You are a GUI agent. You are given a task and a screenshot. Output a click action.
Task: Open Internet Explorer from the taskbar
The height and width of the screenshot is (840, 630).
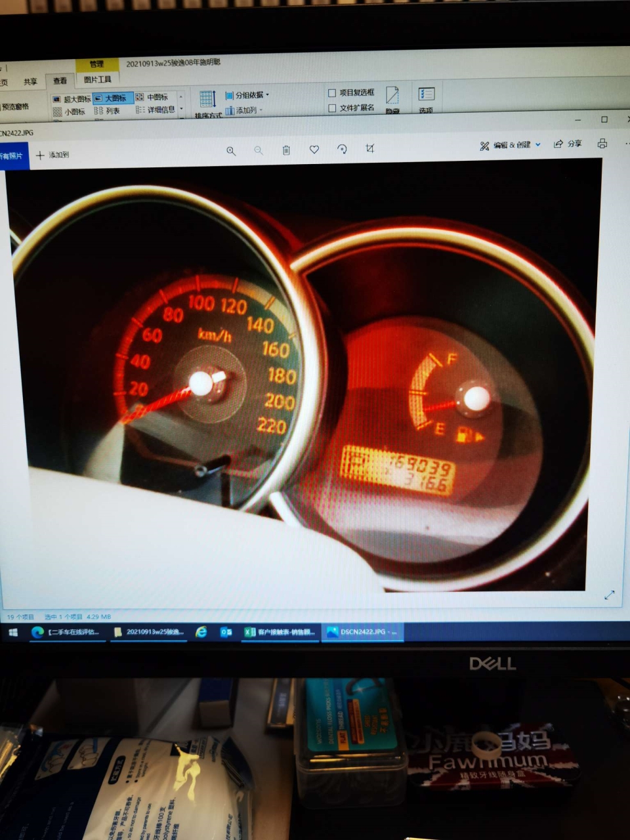(x=201, y=632)
